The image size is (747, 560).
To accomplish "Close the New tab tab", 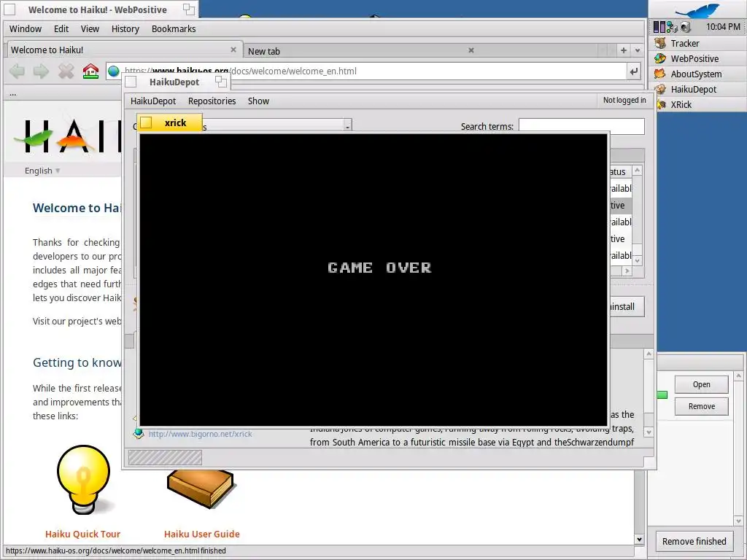I will click(471, 50).
